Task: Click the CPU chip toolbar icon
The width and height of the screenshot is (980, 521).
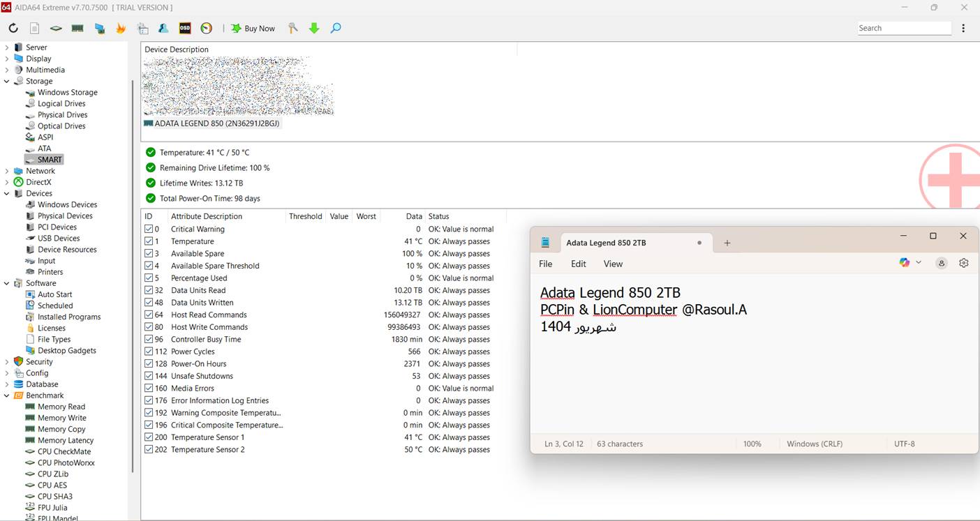Action: [56, 29]
